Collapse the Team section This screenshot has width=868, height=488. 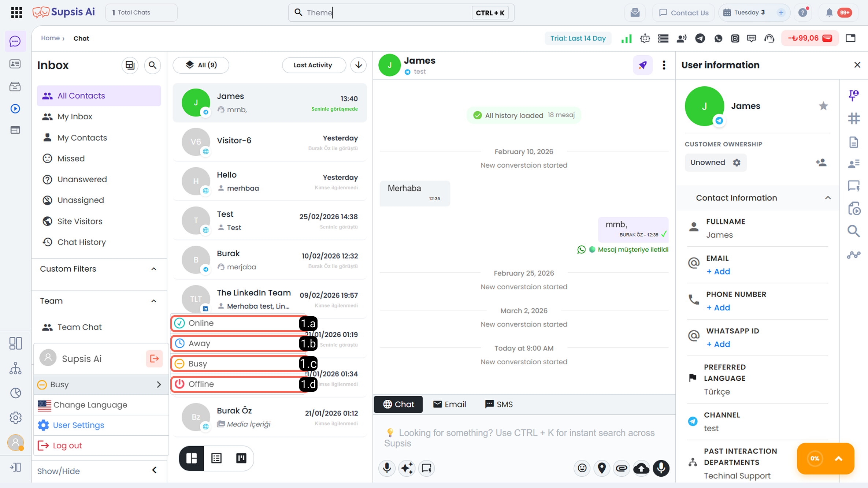pos(154,301)
